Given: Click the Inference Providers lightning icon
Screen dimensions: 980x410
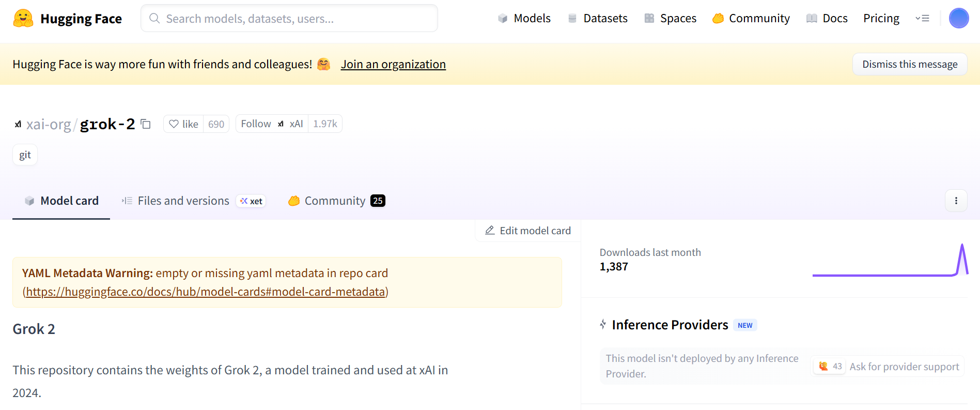Looking at the screenshot, I should tap(603, 325).
